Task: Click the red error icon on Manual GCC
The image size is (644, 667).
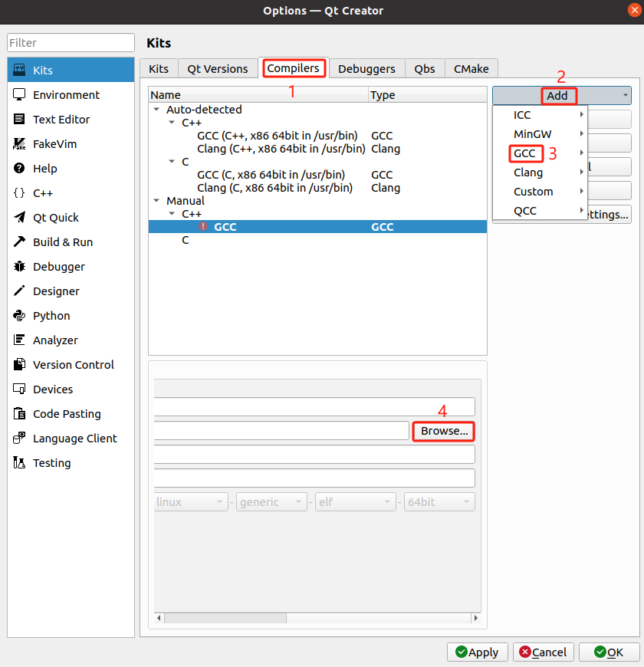Action: point(203,226)
